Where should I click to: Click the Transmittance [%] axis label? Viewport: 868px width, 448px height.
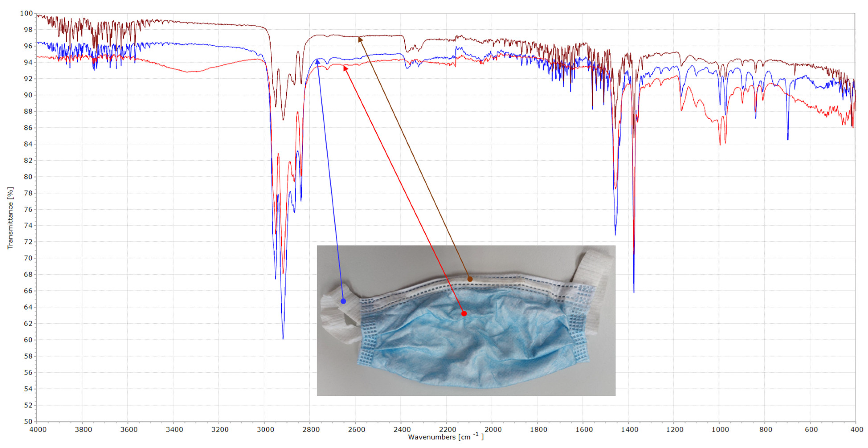coord(10,218)
